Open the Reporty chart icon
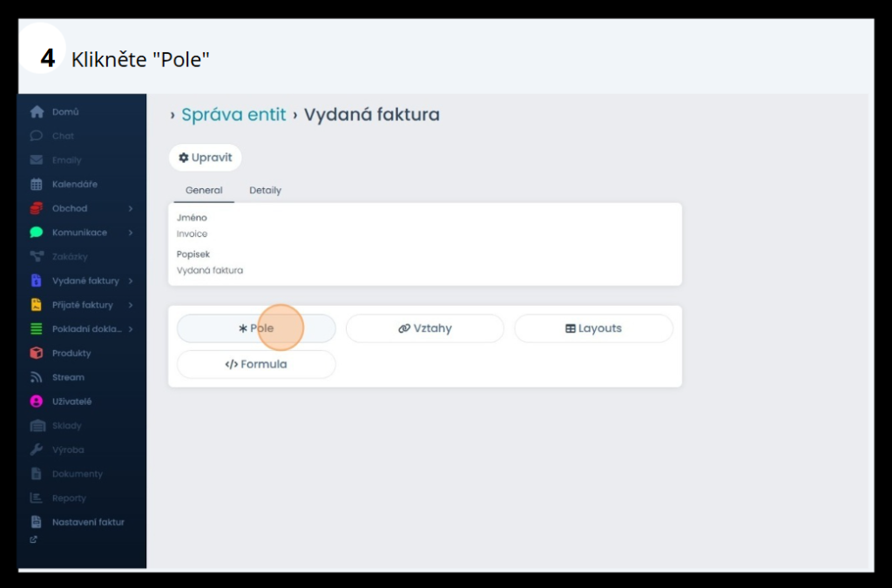Viewport: 892px width, 588px height. tap(37, 498)
